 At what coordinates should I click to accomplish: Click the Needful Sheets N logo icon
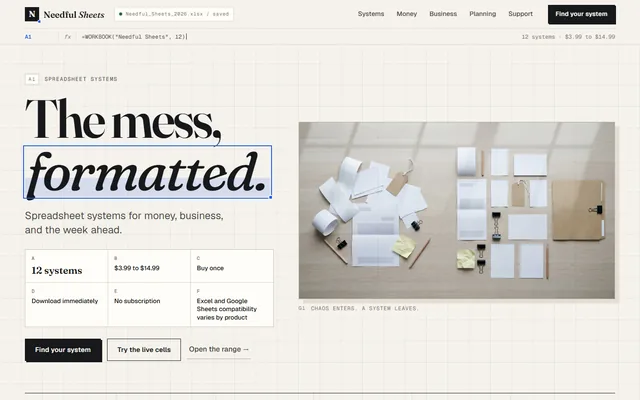(x=32, y=14)
